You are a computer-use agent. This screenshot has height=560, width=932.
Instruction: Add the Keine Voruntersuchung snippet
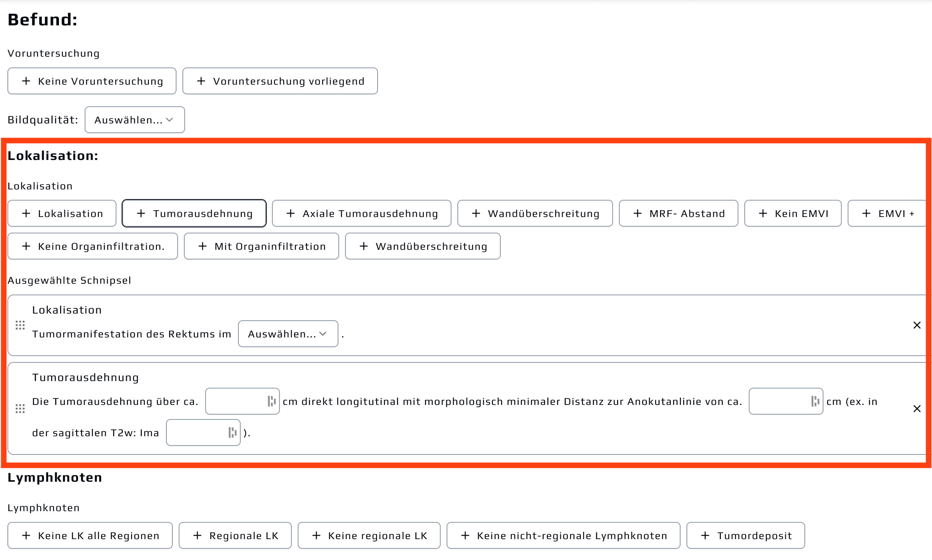92,81
